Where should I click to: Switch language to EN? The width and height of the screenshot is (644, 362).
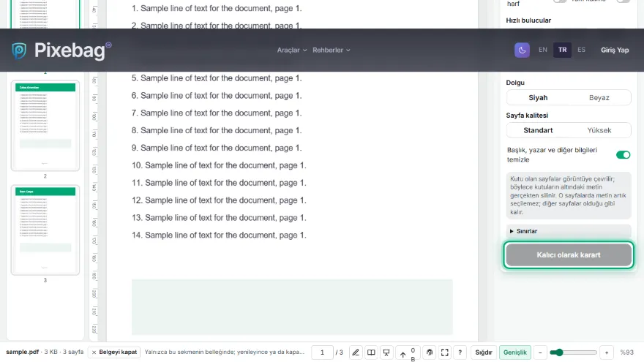pyautogui.click(x=542, y=50)
